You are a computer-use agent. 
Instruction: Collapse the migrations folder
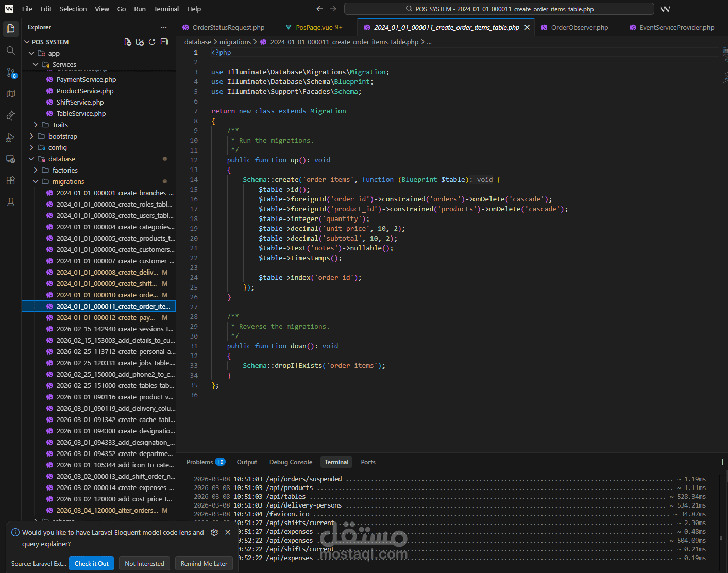tap(36, 181)
